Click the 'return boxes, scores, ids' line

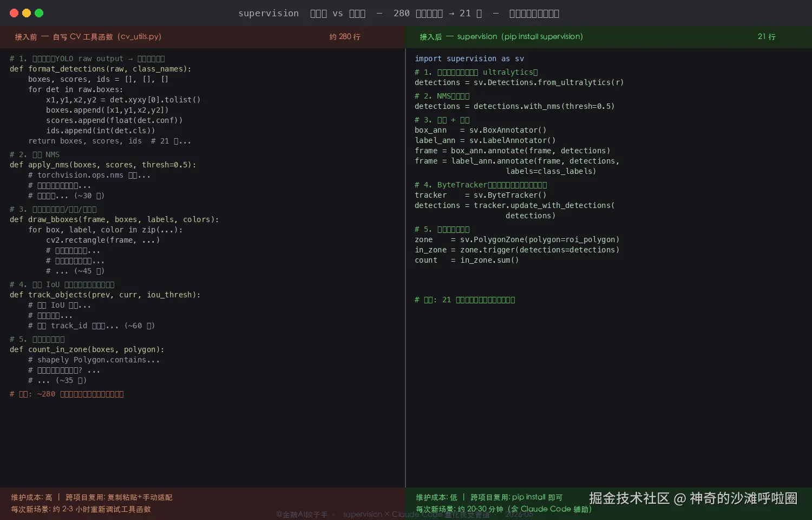pos(110,141)
